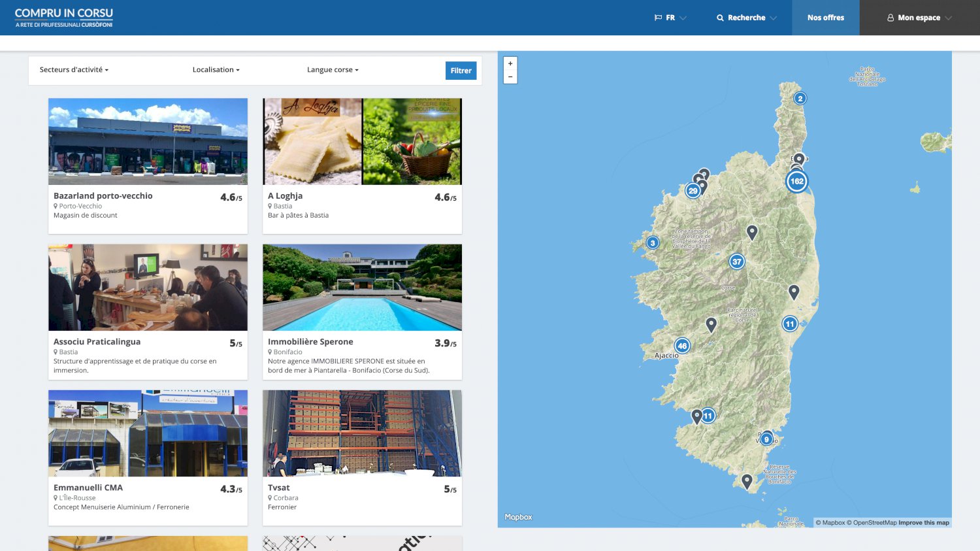Screen dimensions: 980x551
Task: Go to Nos offres
Action: (x=826, y=18)
